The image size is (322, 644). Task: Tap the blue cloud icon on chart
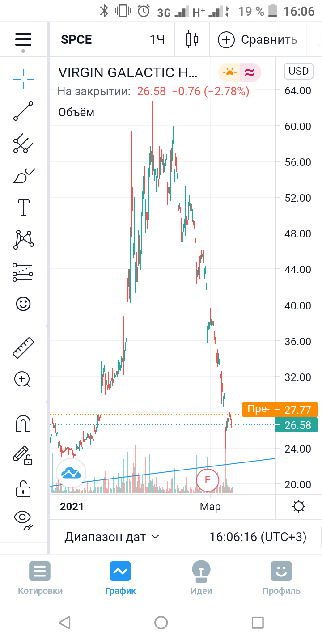pos(71,473)
